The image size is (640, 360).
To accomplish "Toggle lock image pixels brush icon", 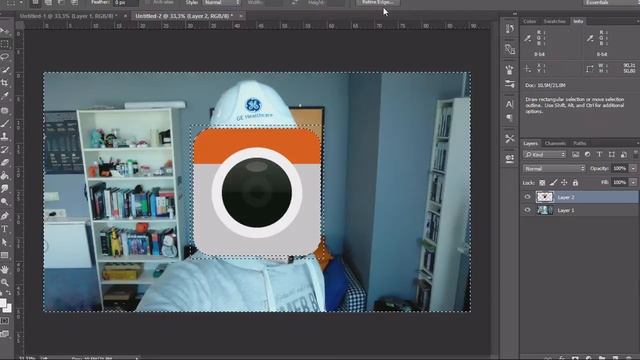I will pos(553,183).
